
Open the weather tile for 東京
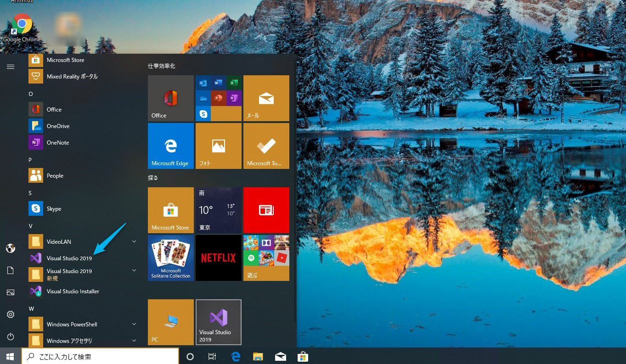tap(219, 210)
